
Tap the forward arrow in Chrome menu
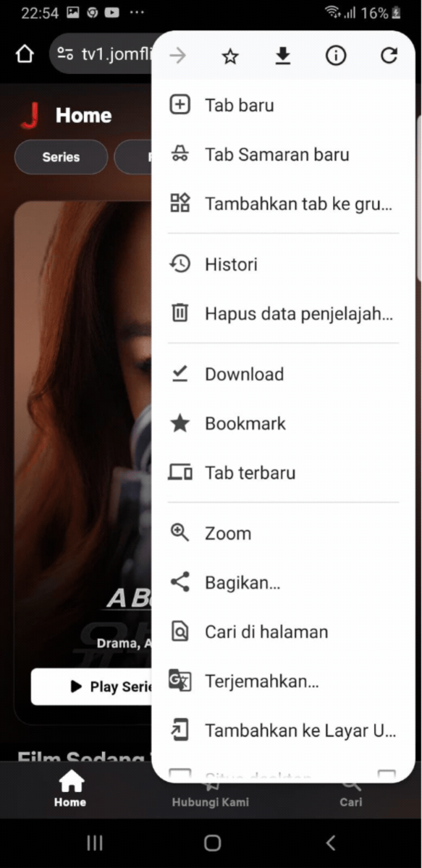click(x=177, y=56)
